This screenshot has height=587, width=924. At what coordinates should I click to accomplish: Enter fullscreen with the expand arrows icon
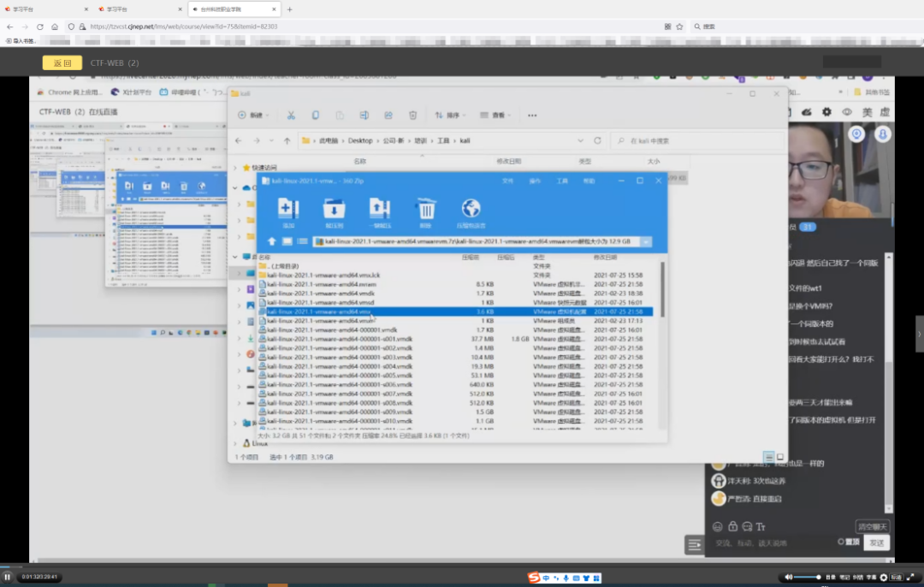pyautogui.click(x=910, y=578)
